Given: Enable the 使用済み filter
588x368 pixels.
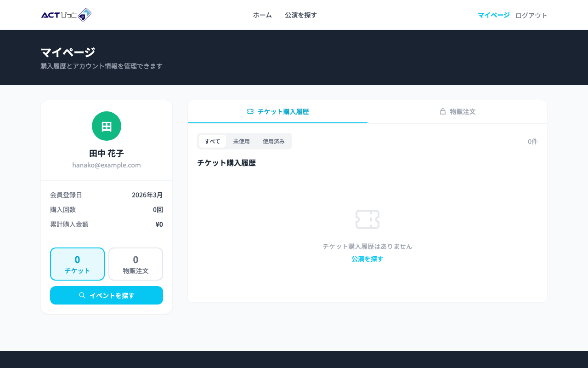Looking at the screenshot, I should click(273, 141).
